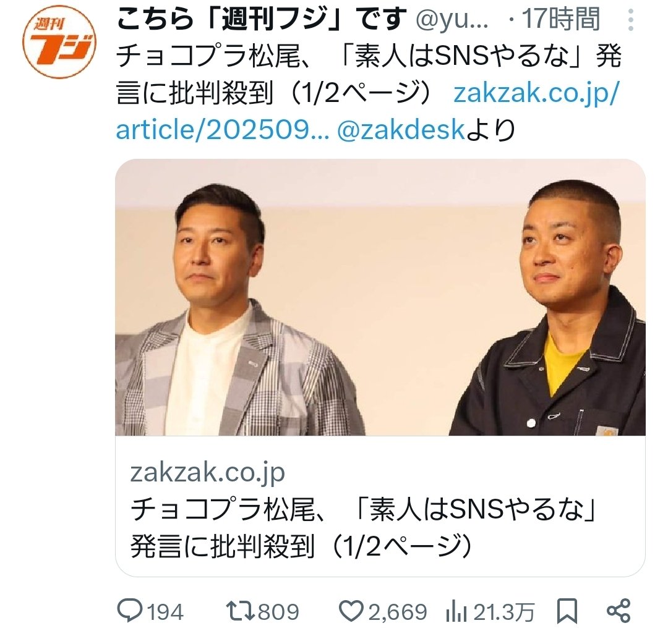This screenshot has width=668, height=644.
Task: Open the reply speech bubble icon
Action: [x=129, y=611]
